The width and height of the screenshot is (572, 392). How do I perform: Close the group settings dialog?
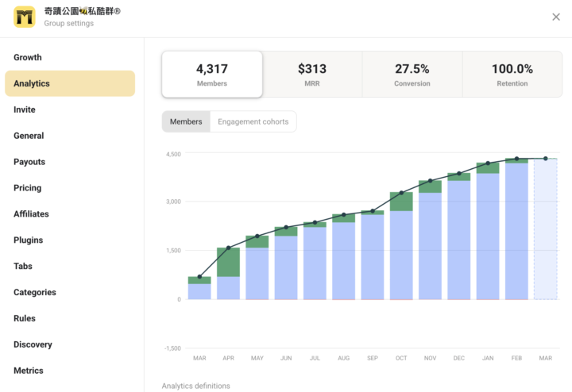(x=555, y=17)
